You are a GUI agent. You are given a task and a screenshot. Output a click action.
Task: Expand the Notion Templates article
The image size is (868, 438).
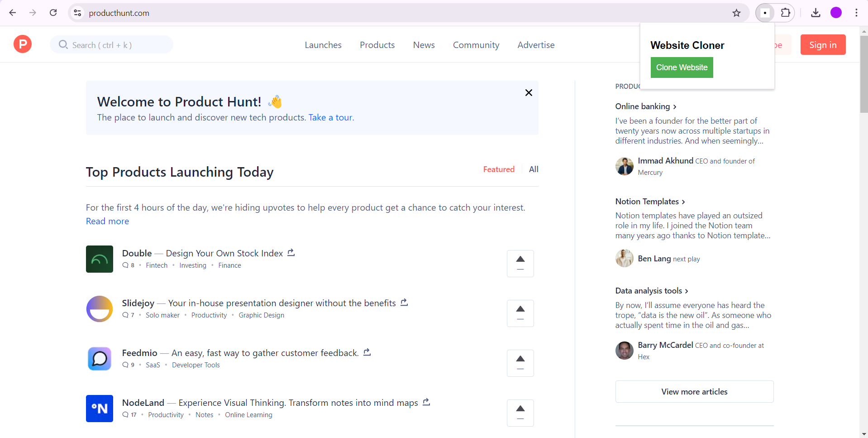coord(650,202)
